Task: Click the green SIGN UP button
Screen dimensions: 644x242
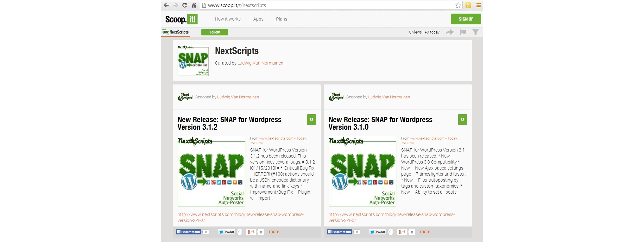Action: [x=466, y=19]
